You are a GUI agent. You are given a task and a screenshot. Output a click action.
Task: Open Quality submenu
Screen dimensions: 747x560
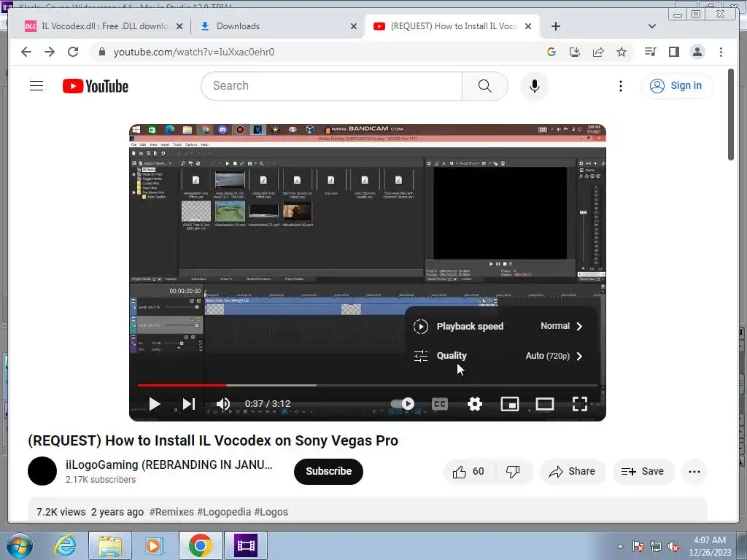(x=500, y=356)
